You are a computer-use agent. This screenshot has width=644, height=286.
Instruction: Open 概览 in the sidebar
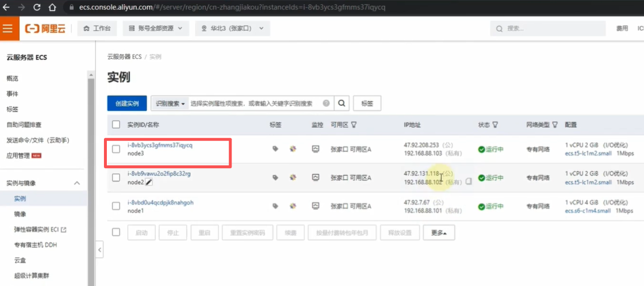12,79
